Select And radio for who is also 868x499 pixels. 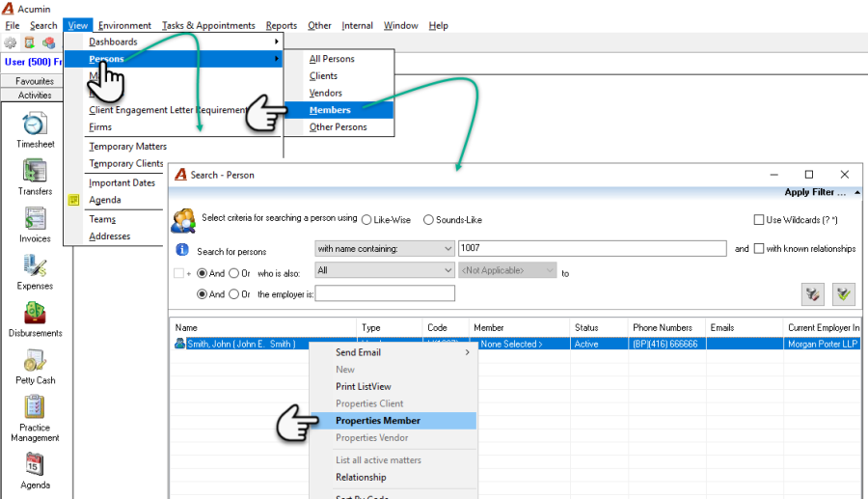(203, 273)
